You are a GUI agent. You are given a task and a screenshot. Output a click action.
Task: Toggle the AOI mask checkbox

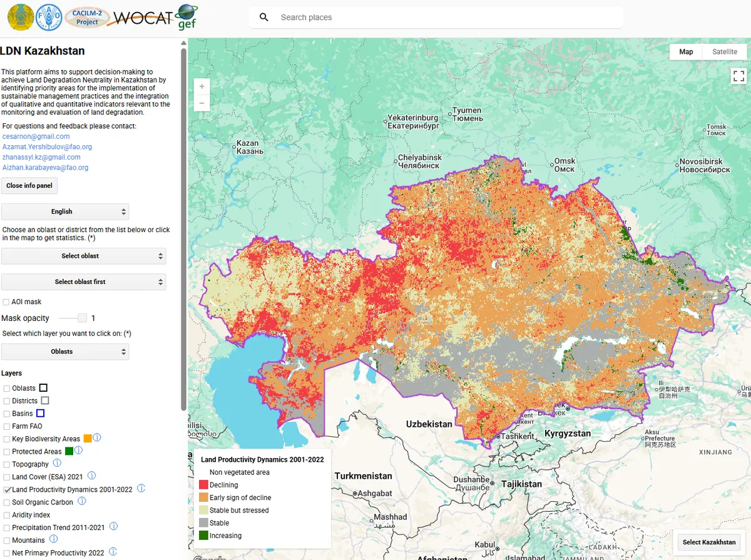(6, 302)
